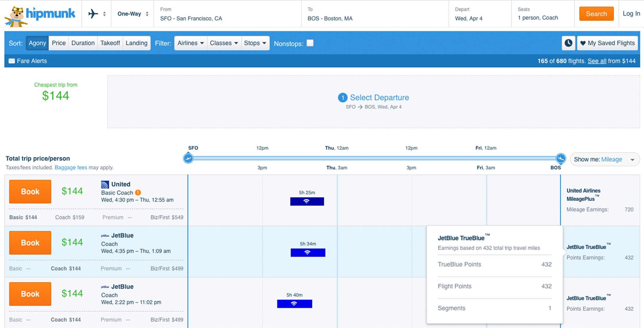Book the JetBlue 4:35 pm flight

pos(30,243)
